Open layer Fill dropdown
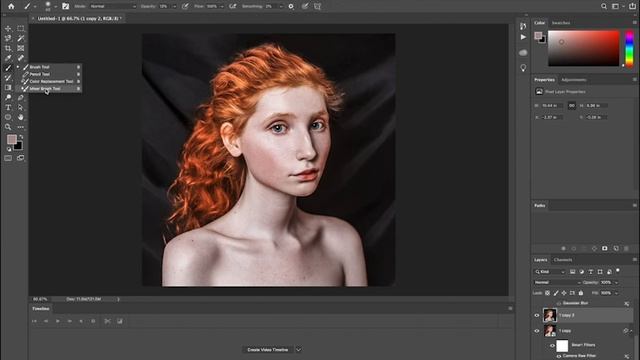 coord(616,293)
